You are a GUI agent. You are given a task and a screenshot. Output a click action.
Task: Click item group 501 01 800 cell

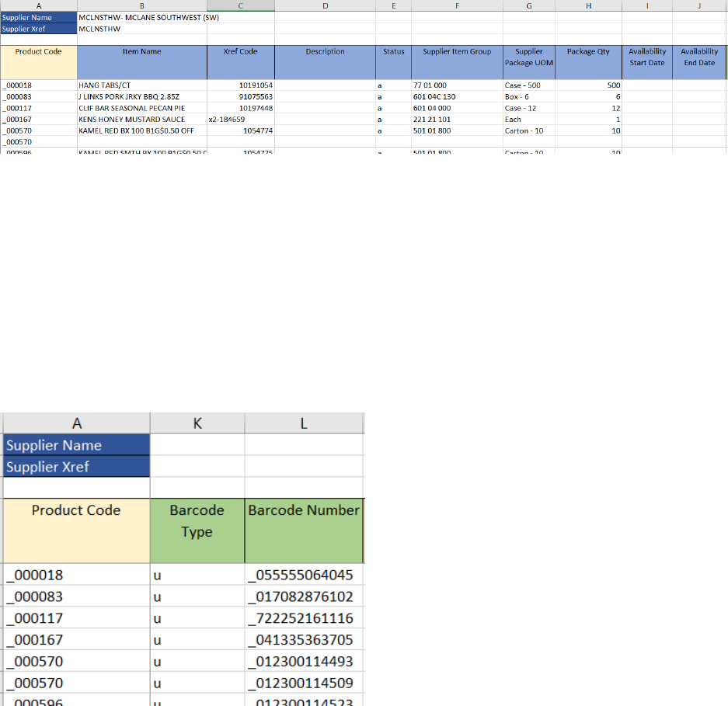tap(457, 131)
